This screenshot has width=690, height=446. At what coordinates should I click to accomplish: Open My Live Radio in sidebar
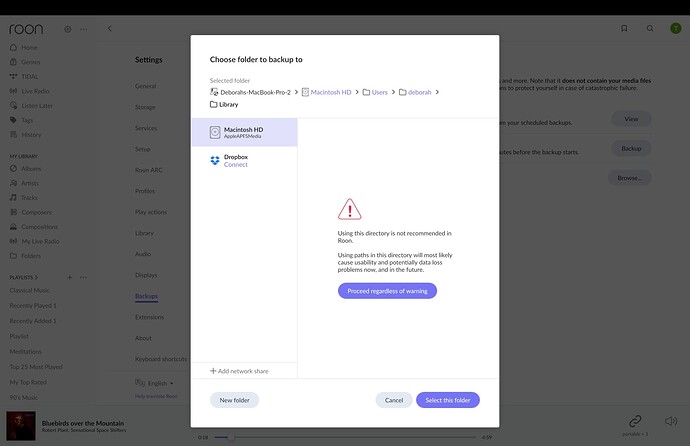click(40, 241)
